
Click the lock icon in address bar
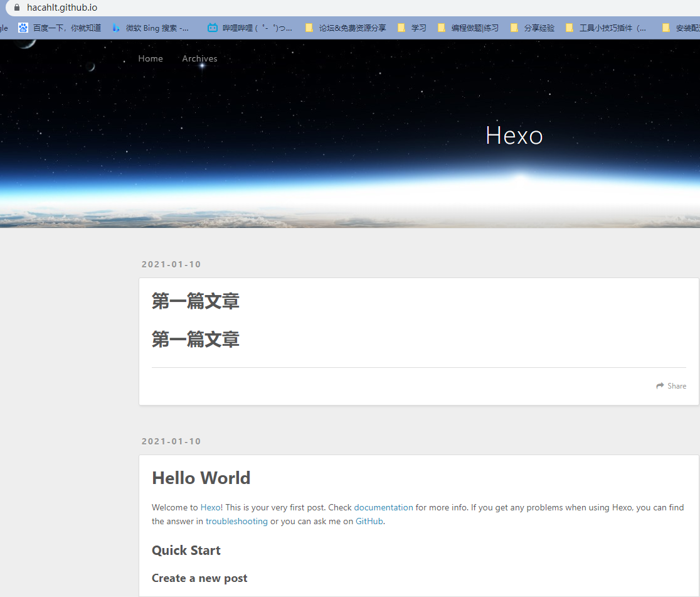point(17,8)
